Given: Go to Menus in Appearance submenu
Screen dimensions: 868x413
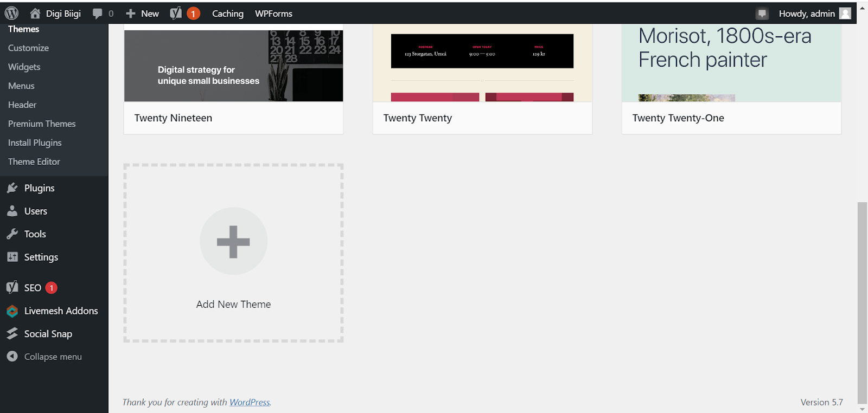Looking at the screenshot, I should pos(21,86).
